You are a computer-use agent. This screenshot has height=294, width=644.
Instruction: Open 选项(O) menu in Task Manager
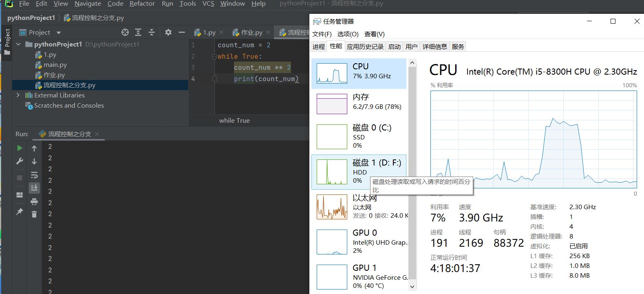pyautogui.click(x=348, y=34)
